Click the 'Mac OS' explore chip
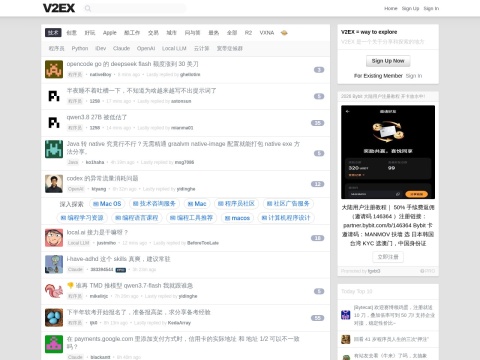Screen dimensions: 480x360 107,204
